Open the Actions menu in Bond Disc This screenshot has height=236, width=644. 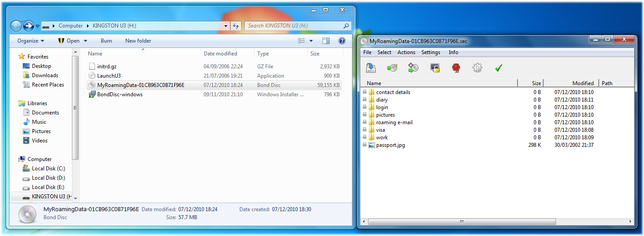[x=406, y=52]
